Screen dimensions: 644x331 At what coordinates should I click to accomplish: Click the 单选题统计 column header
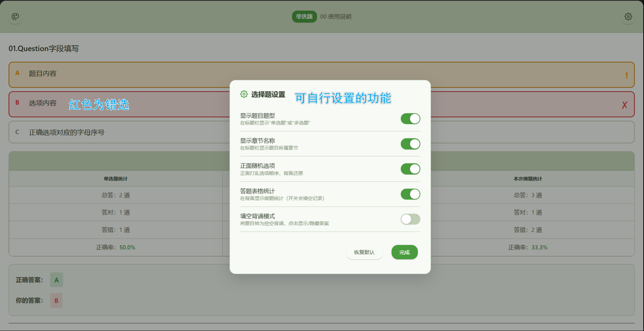(116, 179)
